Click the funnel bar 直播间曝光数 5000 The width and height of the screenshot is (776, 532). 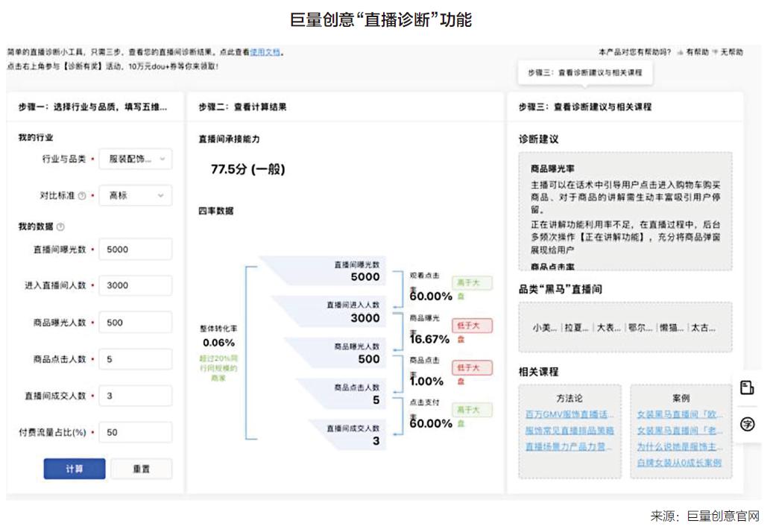tap(324, 270)
